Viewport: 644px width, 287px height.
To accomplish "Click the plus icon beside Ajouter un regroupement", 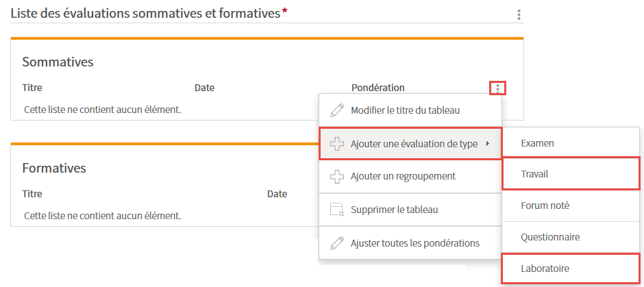I will click(x=337, y=177).
